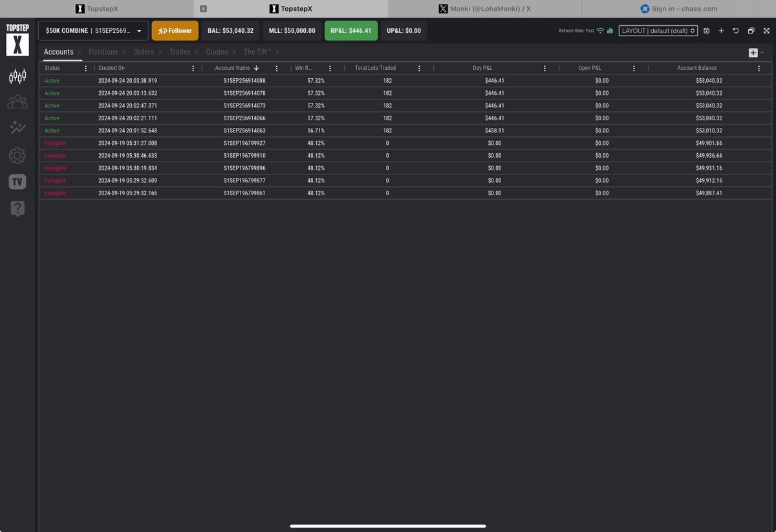The width and height of the screenshot is (776, 532).
Task: Open the candlestick chart sidebar icon
Action: [x=17, y=77]
